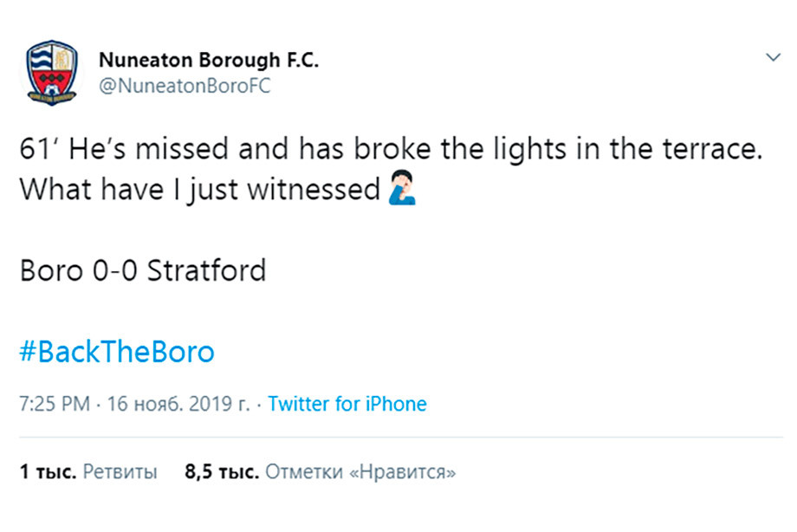797x532 pixels.
Task: View the 1 тыс. retweet count
Action: tap(48, 471)
